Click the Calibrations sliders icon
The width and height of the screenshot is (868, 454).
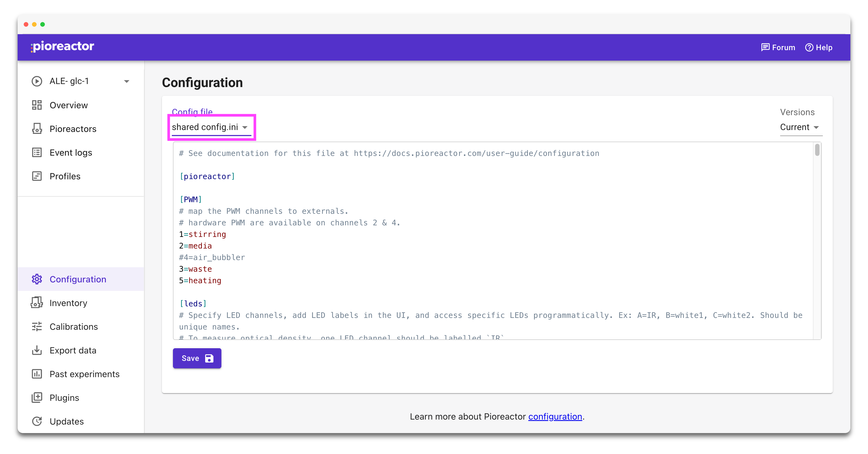[x=37, y=326]
